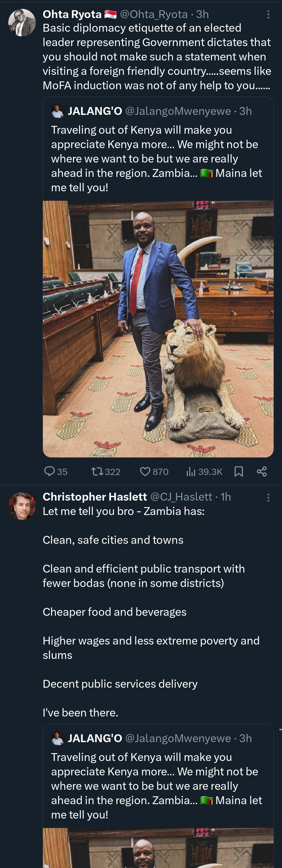Tap JALANG'O avatar in second quoted tweet
The image size is (282, 868).
(x=58, y=738)
